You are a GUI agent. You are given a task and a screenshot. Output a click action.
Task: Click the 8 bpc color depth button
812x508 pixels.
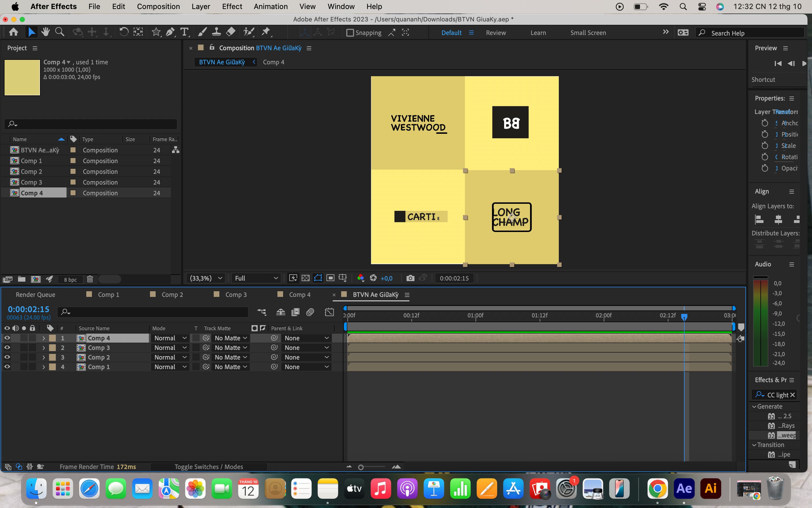tap(70, 279)
